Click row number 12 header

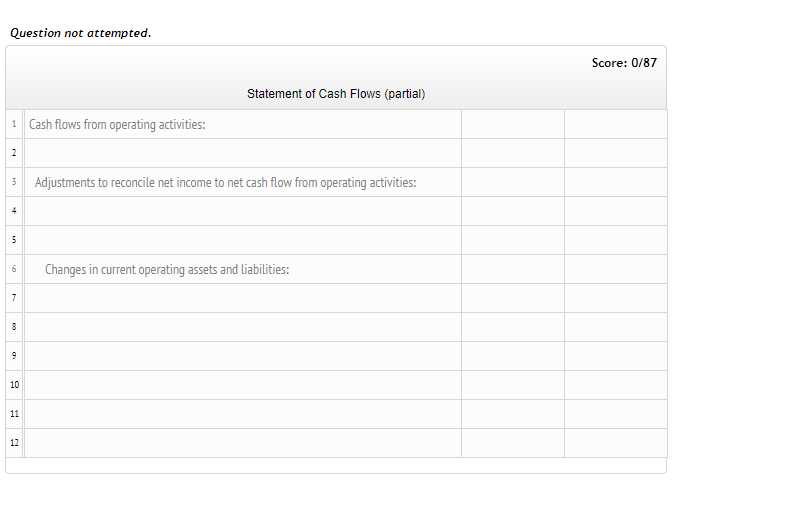14,443
